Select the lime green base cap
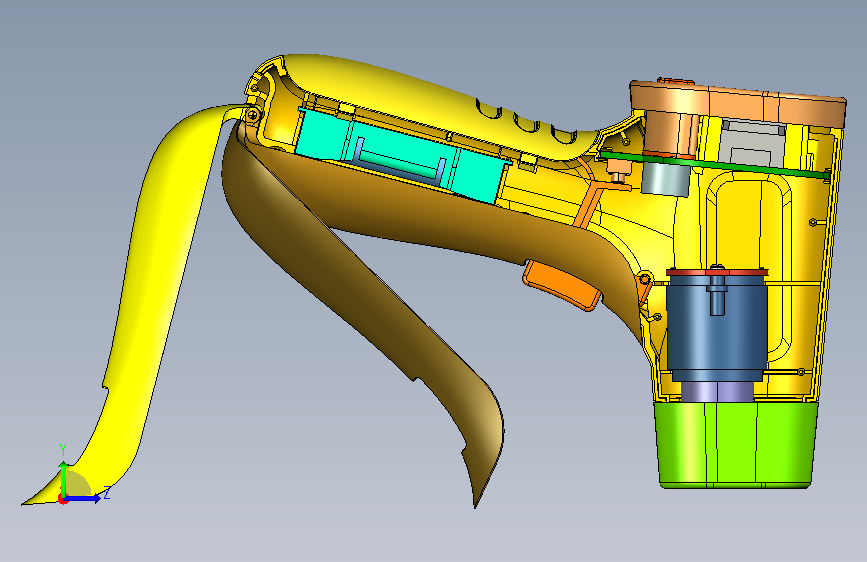 tap(735, 444)
